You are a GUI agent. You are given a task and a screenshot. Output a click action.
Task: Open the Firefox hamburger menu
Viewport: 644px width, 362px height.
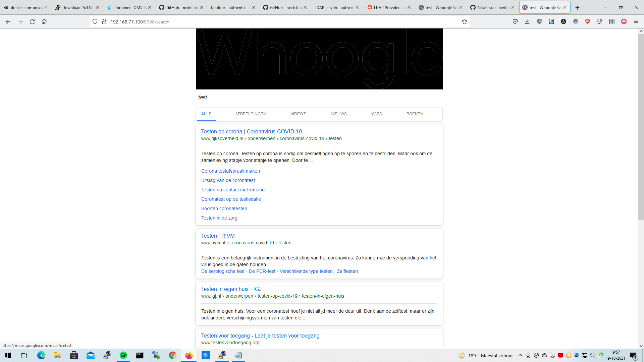pos(636,21)
